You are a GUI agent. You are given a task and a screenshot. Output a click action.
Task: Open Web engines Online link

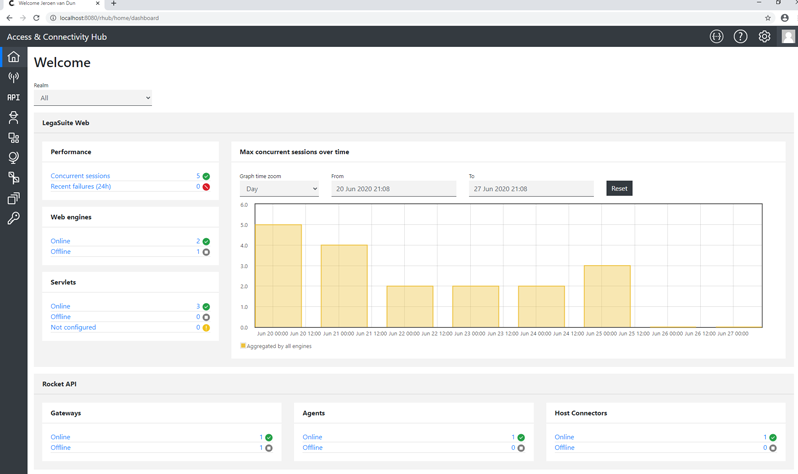[x=60, y=241]
